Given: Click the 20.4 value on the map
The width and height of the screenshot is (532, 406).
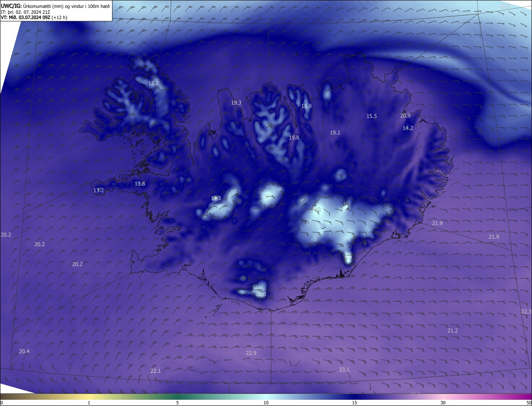Looking at the screenshot, I should 24,351.
